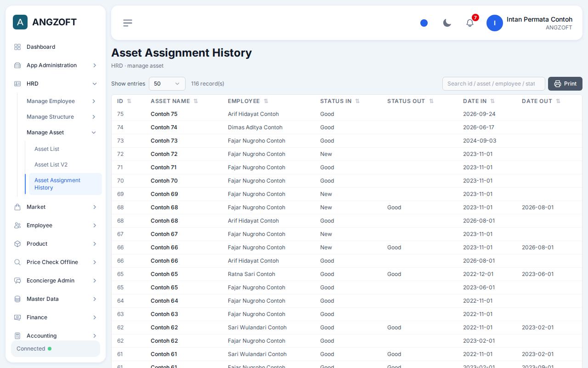Select Asset Assignment History menu item
The width and height of the screenshot is (588, 368).
click(x=64, y=184)
